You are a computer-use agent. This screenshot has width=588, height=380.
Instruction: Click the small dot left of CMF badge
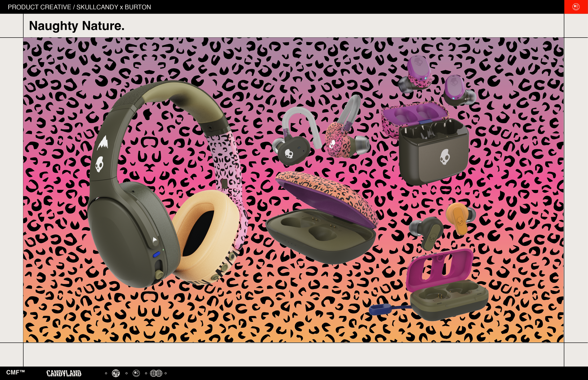(x=106, y=373)
